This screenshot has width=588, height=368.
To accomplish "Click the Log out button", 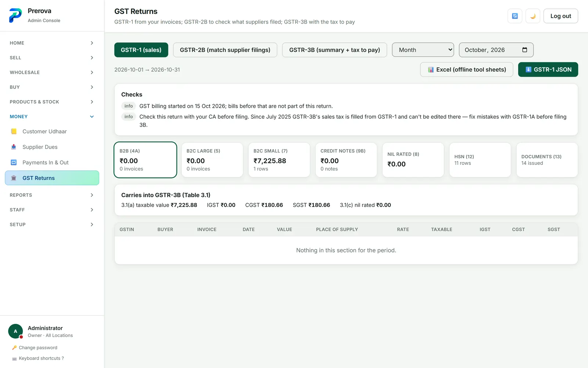I will pyautogui.click(x=560, y=16).
